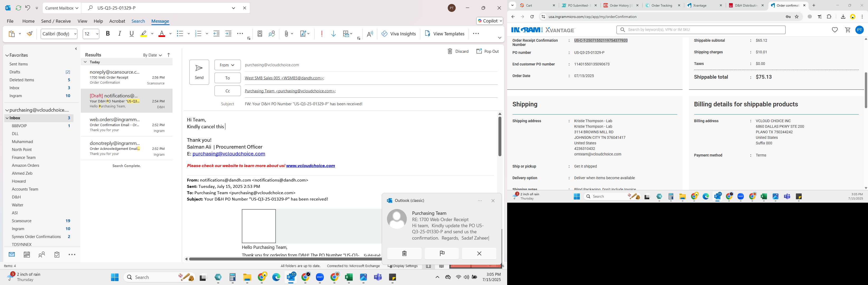Image resolution: width=868 pixels, height=285 pixels.
Task: Reverse sort order arrow in Results
Action: tap(169, 55)
